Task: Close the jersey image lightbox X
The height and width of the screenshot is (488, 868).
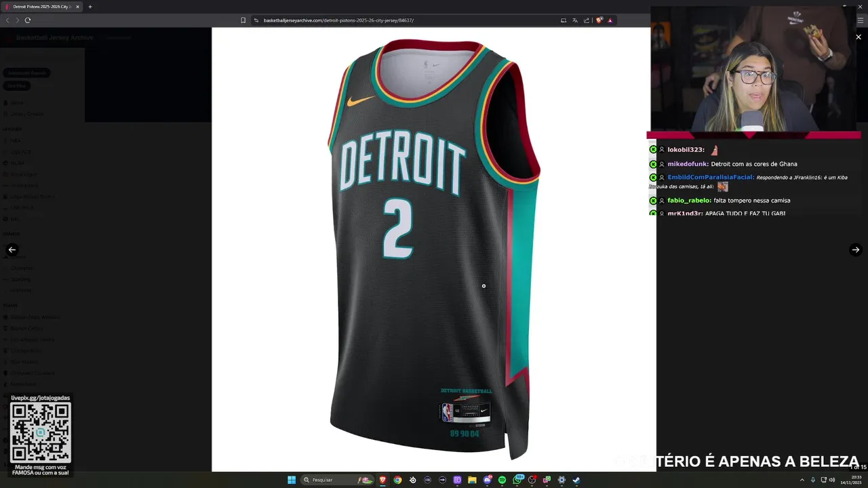Action: [859, 37]
